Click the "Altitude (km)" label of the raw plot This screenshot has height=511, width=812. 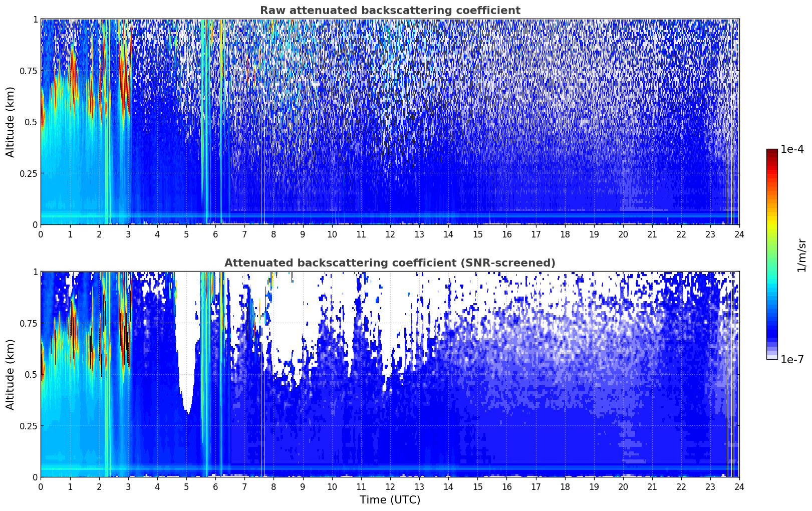[x=11, y=122]
